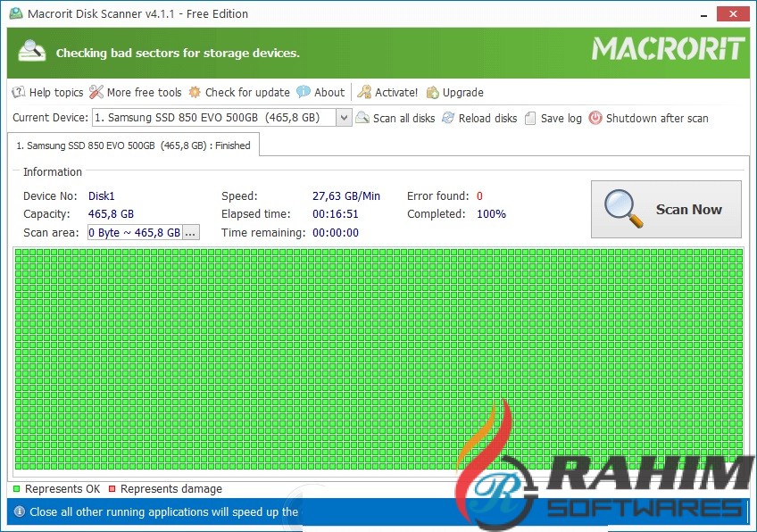The height and width of the screenshot is (532, 757).
Task: Click the magnifying glass on Scan Now
Action: (x=623, y=209)
